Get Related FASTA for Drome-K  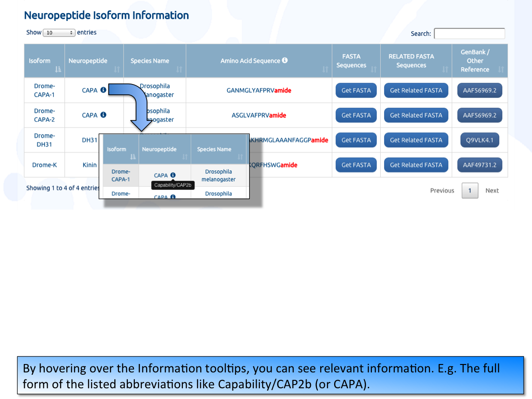[x=416, y=165]
